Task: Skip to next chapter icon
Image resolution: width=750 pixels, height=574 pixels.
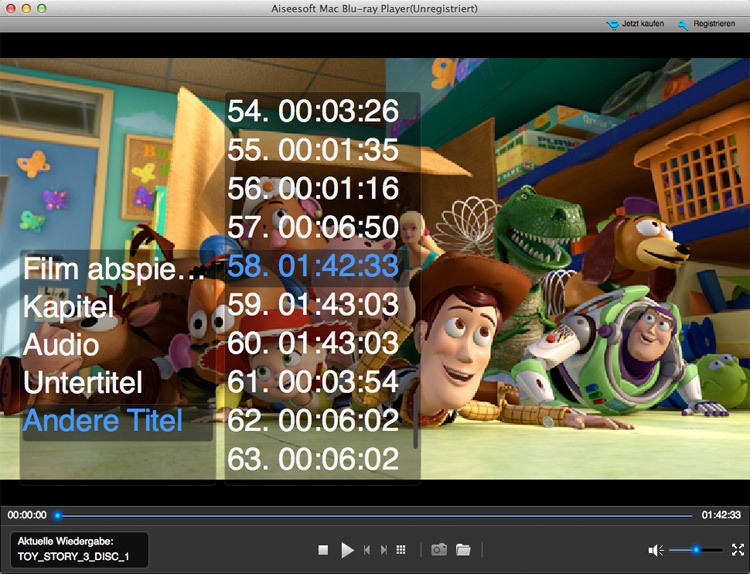Action: 384,550
